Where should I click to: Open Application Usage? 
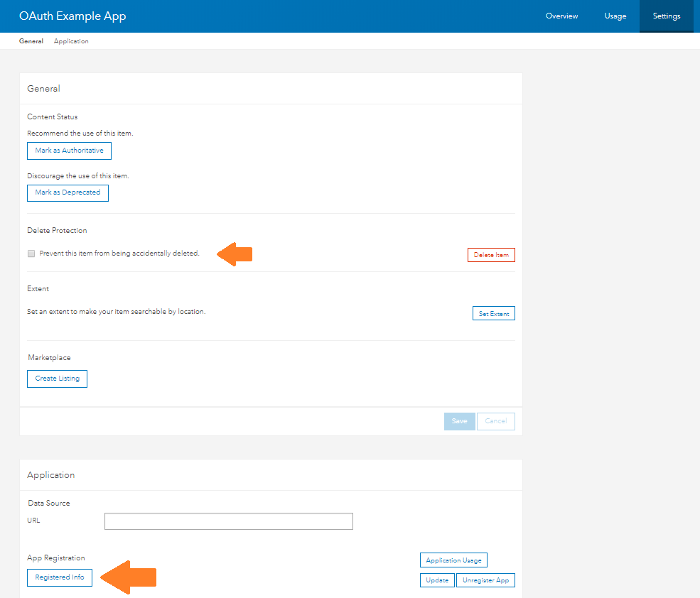click(x=453, y=560)
